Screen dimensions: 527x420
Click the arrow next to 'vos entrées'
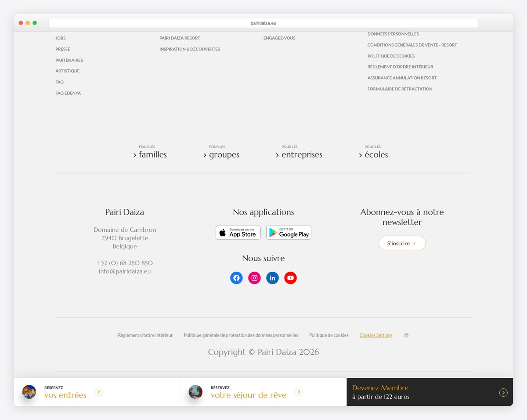(99, 392)
